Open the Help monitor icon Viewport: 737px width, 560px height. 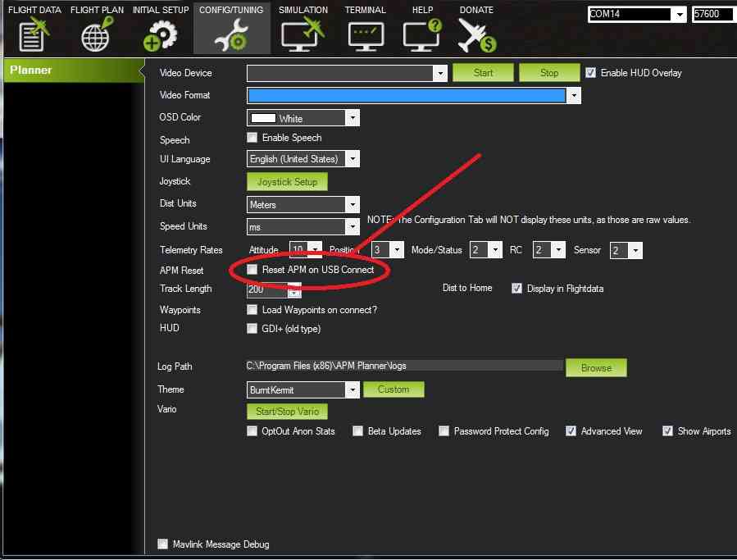click(421, 34)
